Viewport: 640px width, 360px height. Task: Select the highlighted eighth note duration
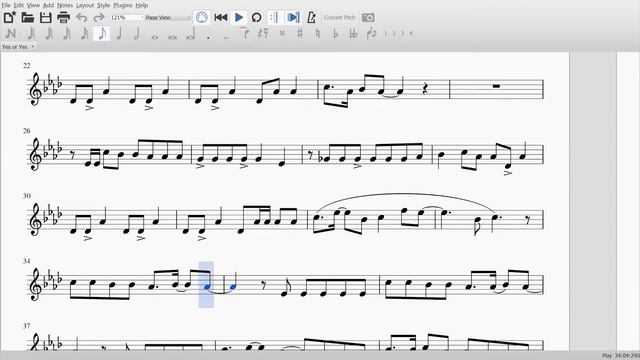point(102,33)
